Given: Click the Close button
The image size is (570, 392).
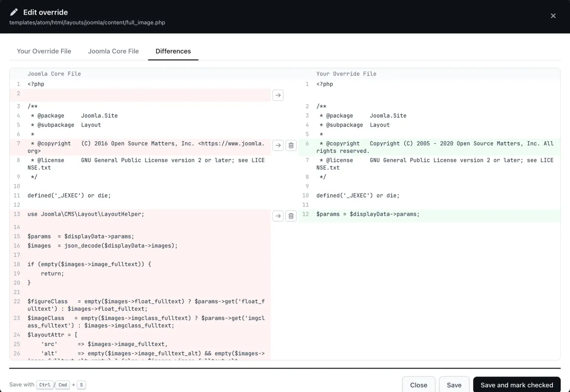Looking at the screenshot, I should (x=419, y=385).
